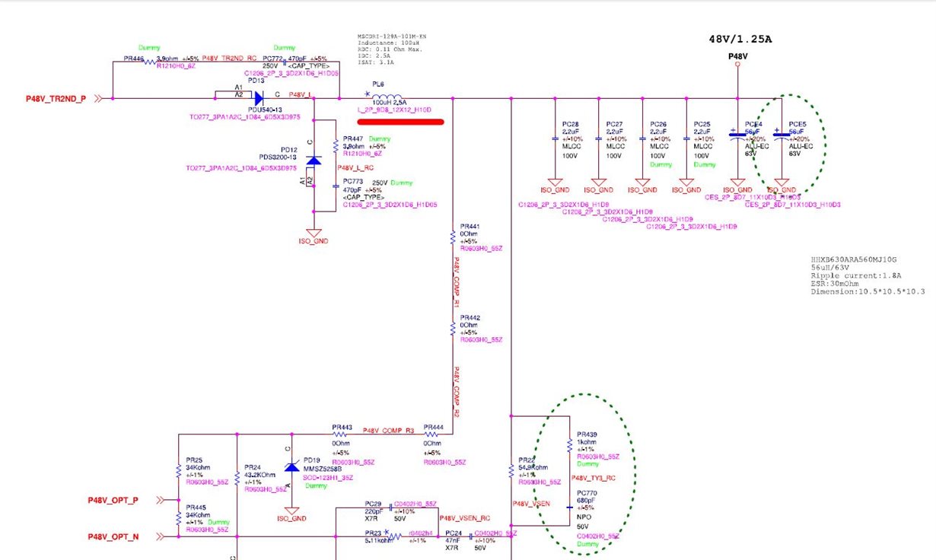Select the 680pF value of PC770
Viewport: 936px width, 560px height.
coord(585,499)
